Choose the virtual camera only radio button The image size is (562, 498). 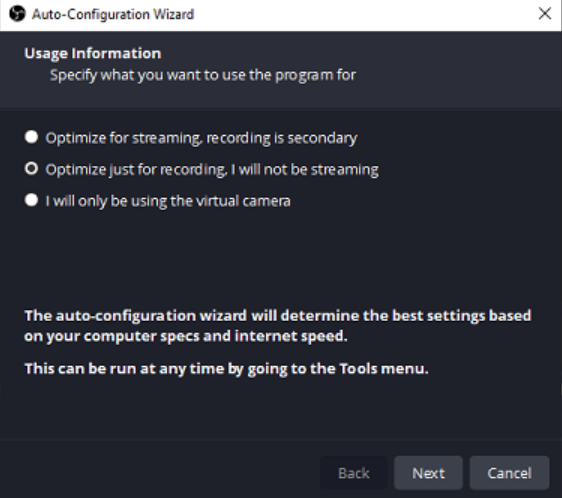click(32, 200)
